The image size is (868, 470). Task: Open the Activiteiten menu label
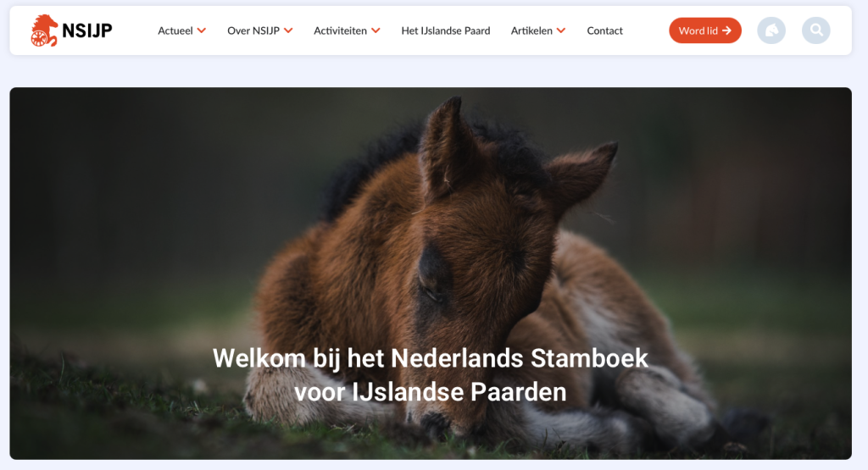tap(340, 30)
